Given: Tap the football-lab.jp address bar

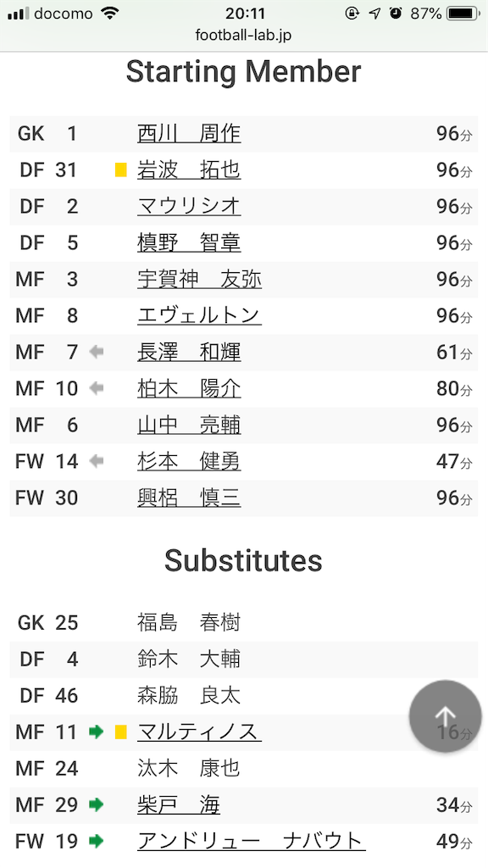Looking at the screenshot, I should click(243, 35).
